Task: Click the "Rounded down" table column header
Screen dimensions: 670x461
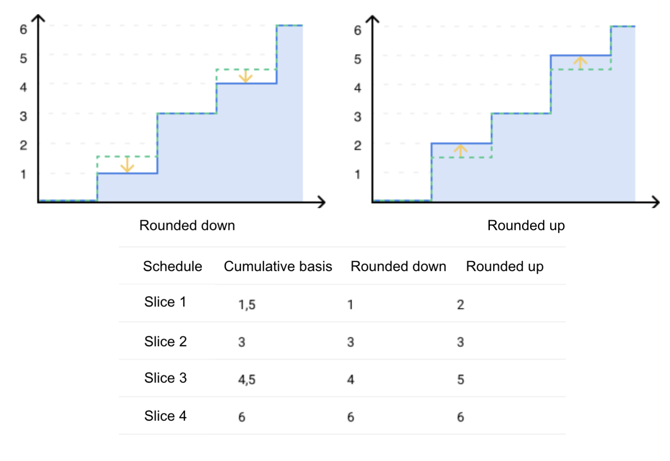Action: (x=398, y=266)
